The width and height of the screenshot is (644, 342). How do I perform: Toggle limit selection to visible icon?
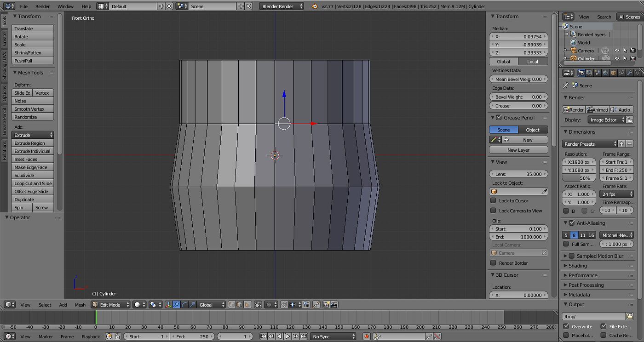(258, 304)
